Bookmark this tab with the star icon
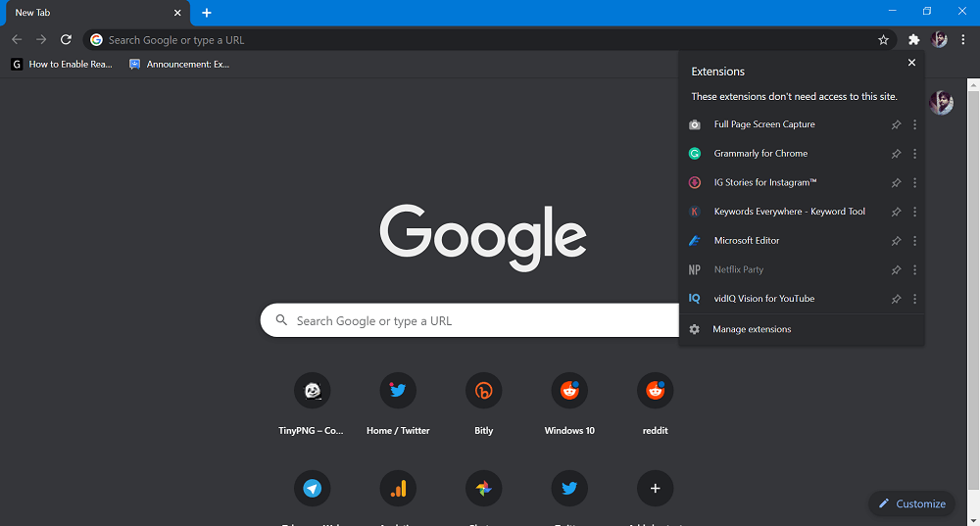Image resolution: width=980 pixels, height=526 pixels. click(883, 40)
